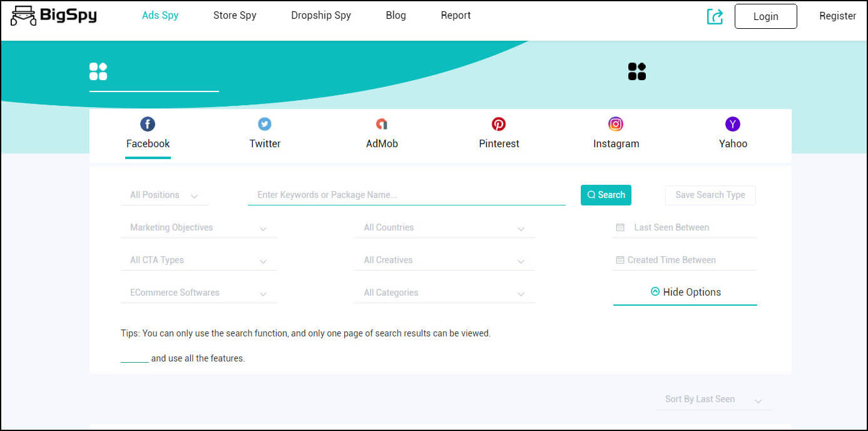Viewport: 868px width, 431px height.
Task: Open the Marketing Objectives dropdown
Action: 199,228
